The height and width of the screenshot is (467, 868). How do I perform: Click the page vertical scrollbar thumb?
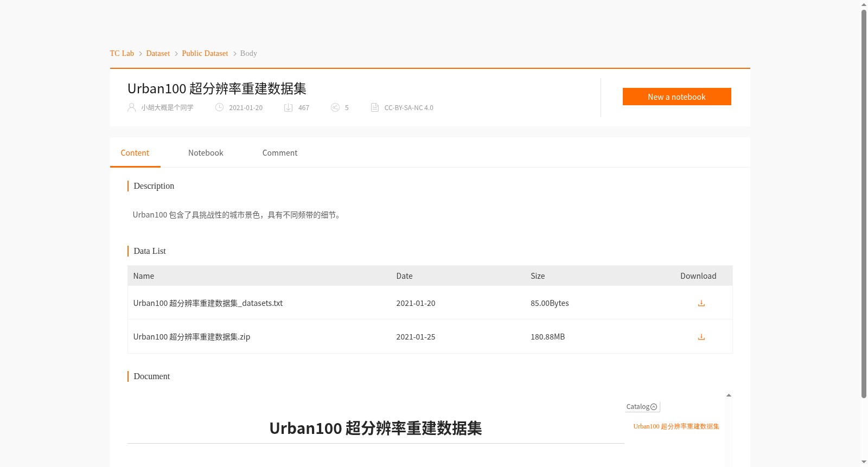click(x=864, y=203)
